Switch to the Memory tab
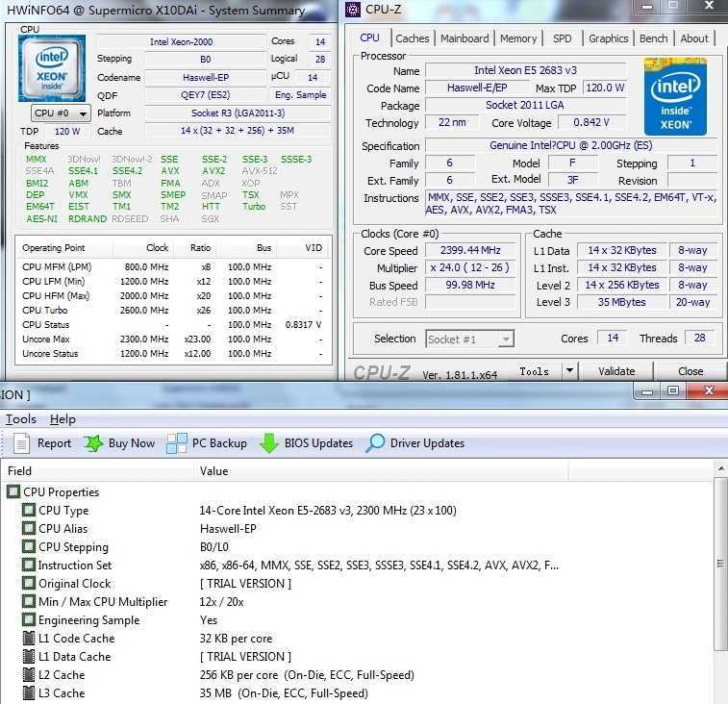 click(x=518, y=38)
